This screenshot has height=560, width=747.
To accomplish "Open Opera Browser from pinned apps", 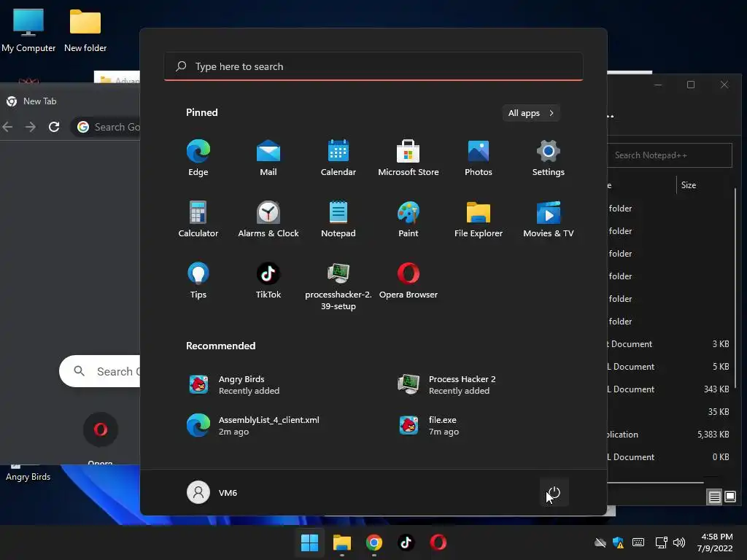I will coord(409,281).
